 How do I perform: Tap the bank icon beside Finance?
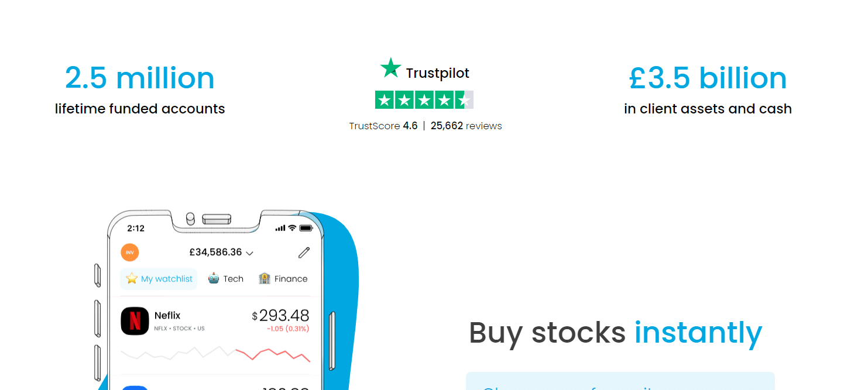(x=265, y=278)
